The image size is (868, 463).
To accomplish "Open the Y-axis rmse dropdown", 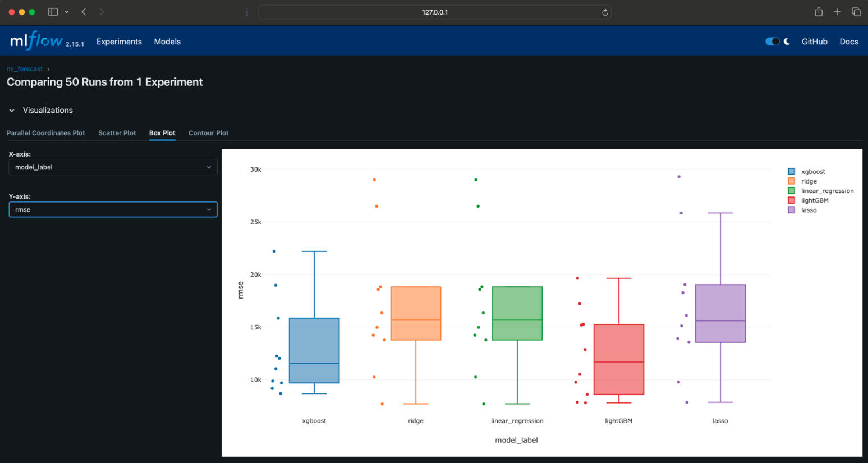I will click(112, 209).
